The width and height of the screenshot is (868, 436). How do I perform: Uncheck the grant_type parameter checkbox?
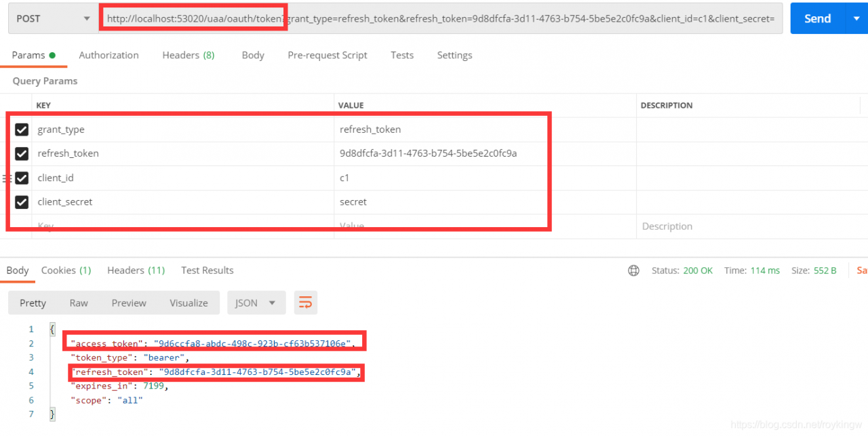(22, 130)
